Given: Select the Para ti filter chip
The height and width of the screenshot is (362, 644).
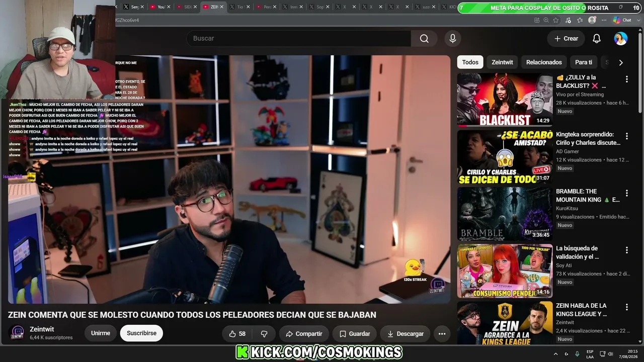Looking at the screenshot, I should 584,62.
